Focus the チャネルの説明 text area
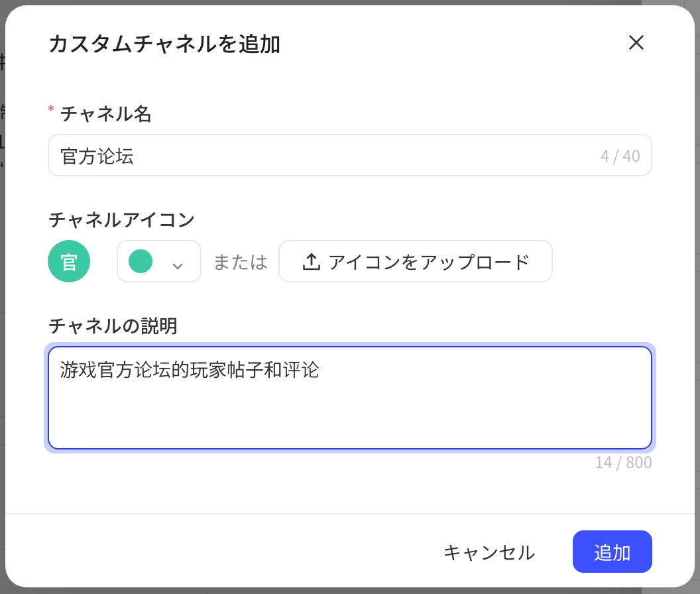The width and height of the screenshot is (700, 594). pyautogui.click(x=349, y=398)
